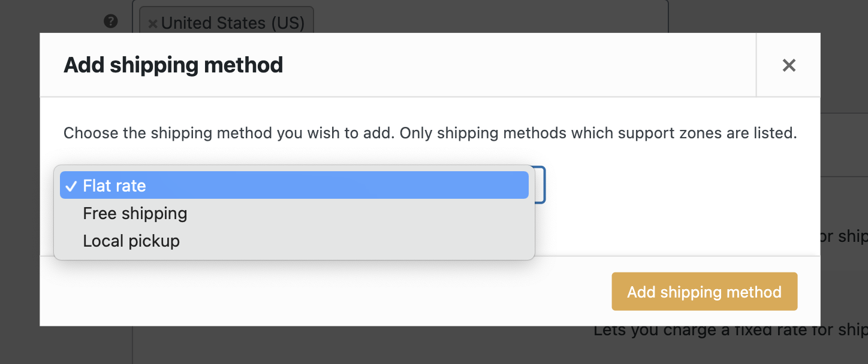Screen dimensions: 868x364
Task: Close the Add shipping method dialog
Action: [x=789, y=65]
